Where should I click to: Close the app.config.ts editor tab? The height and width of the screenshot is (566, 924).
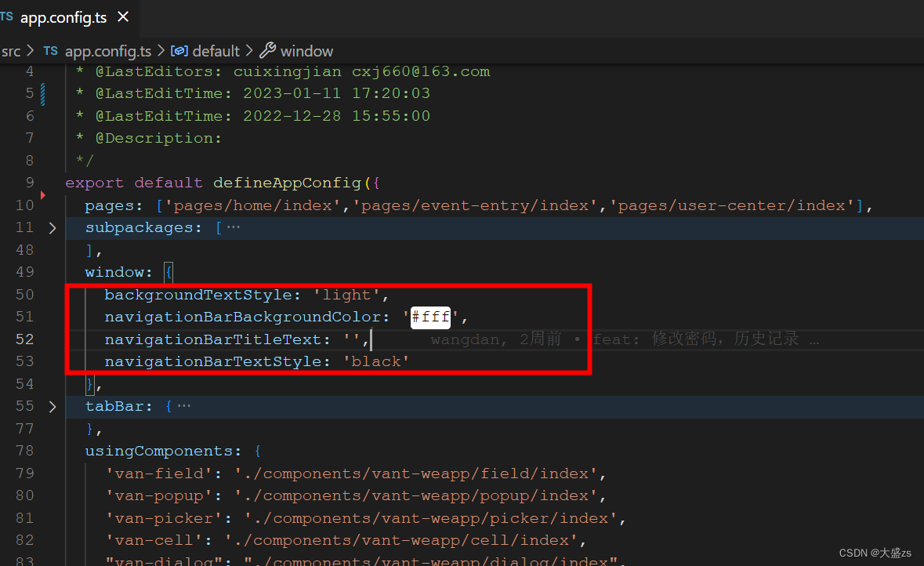(122, 17)
